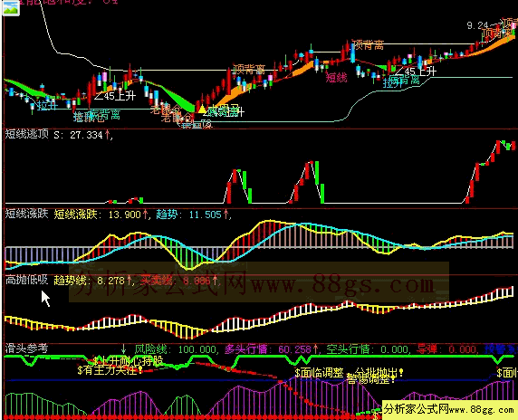Select the 短线逃顶 indicator title

click(27, 134)
